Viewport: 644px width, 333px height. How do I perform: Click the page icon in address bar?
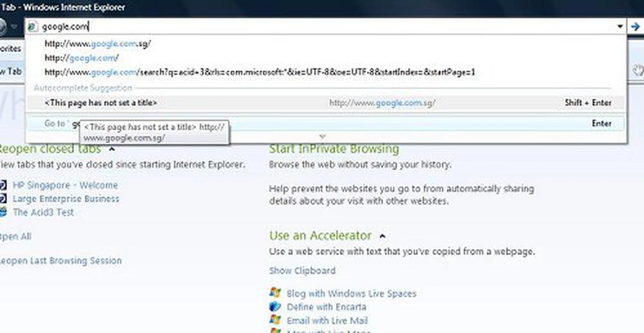pos(32,26)
